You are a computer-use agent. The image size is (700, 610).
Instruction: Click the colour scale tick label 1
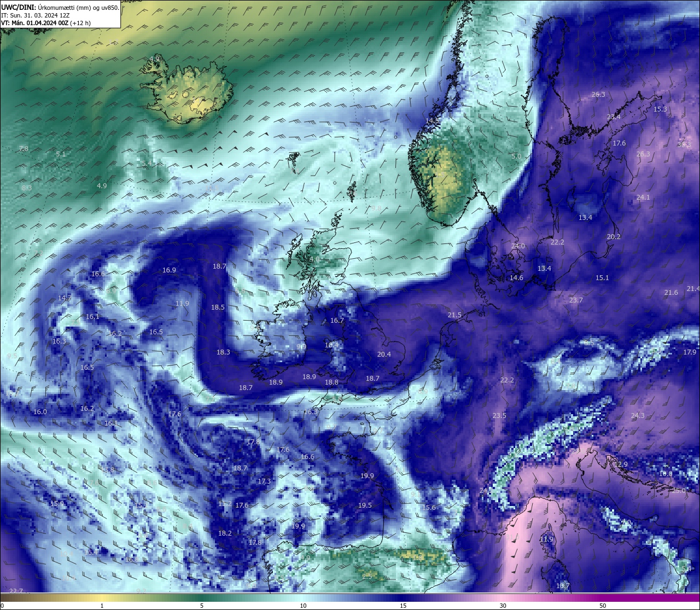(102, 606)
